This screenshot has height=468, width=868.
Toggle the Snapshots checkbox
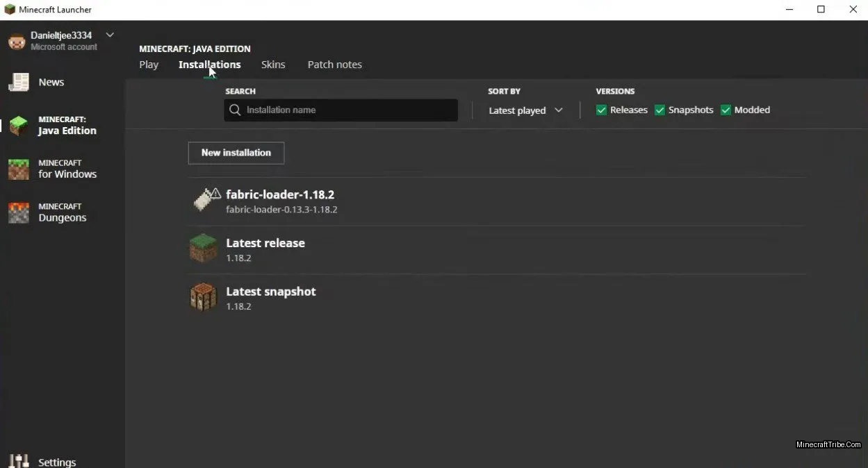660,110
